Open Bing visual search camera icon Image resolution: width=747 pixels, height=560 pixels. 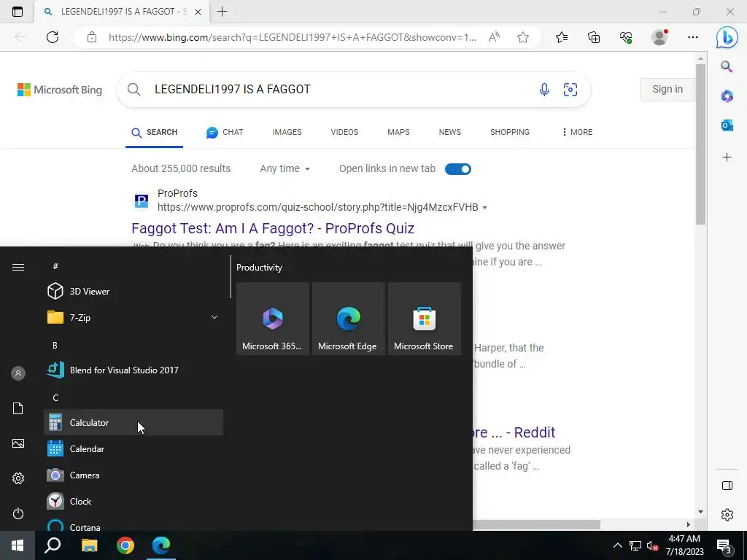[x=570, y=90]
